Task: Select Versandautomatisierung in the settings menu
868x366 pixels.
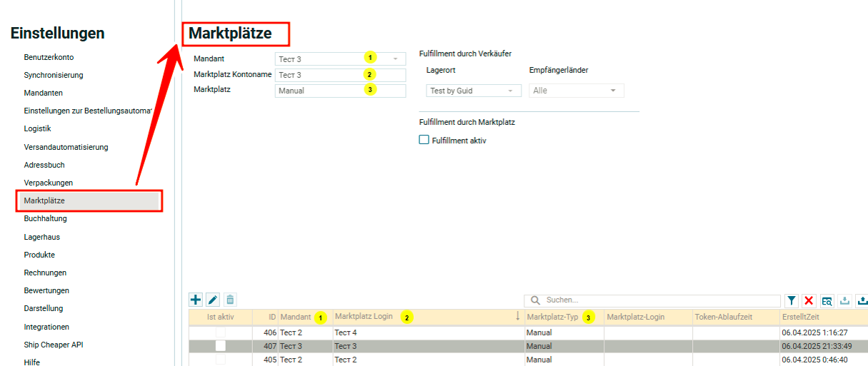Action: [x=66, y=147]
